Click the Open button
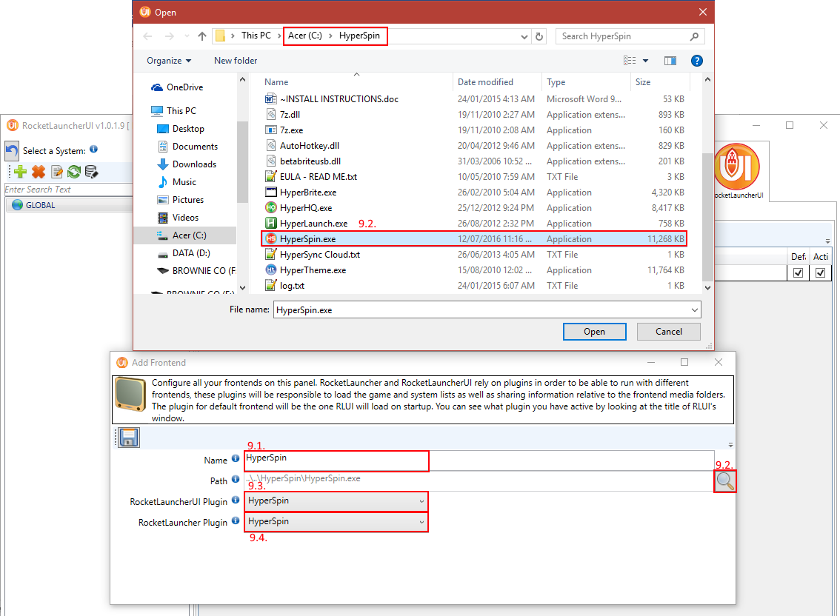 tap(594, 332)
